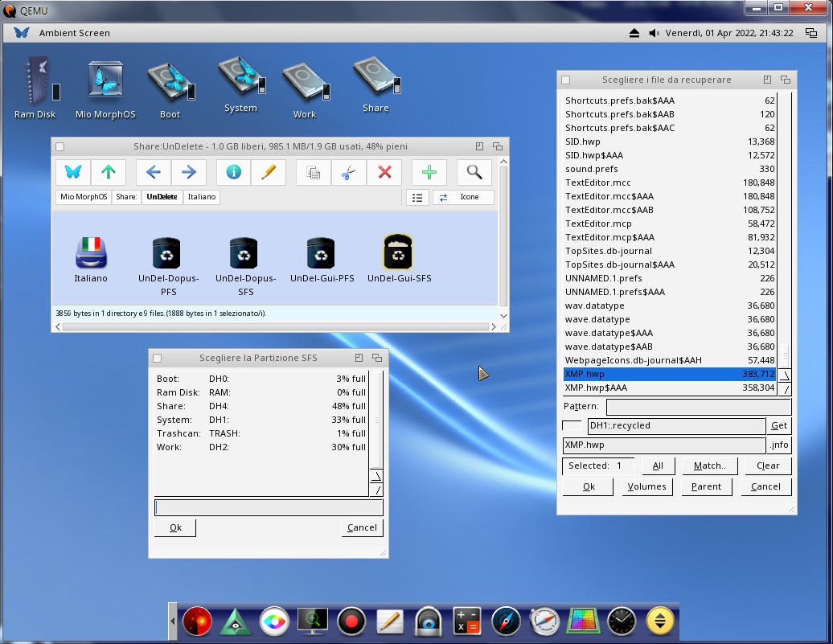Screen dimensions: 833x644
Task: Open the calculator in the dock
Action: (x=466, y=621)
